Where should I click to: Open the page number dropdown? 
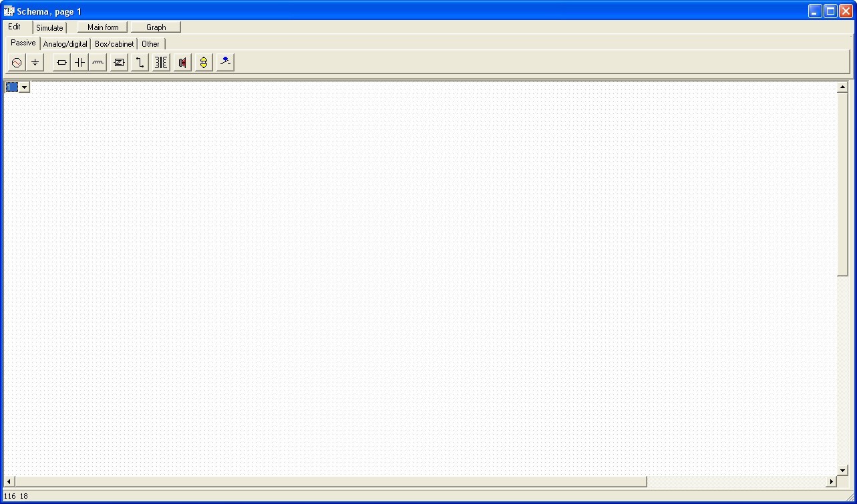point(24,87)
